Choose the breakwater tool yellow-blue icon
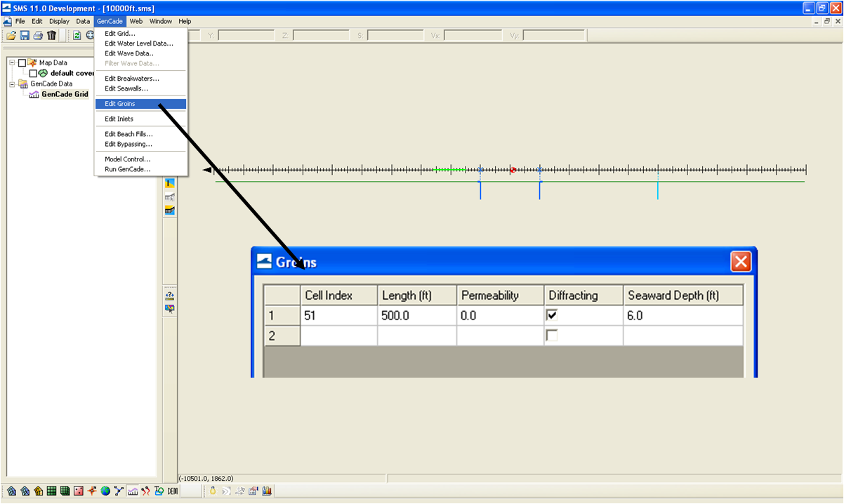The width and height of the screenshot is (844, 504). (x=170, y=210)
